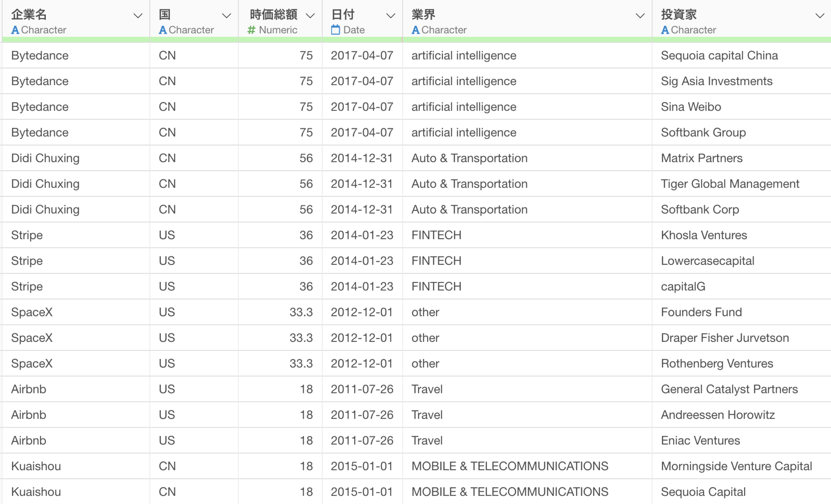
Task: Click the Character type icon under 企業名
Action: (15, 30)
